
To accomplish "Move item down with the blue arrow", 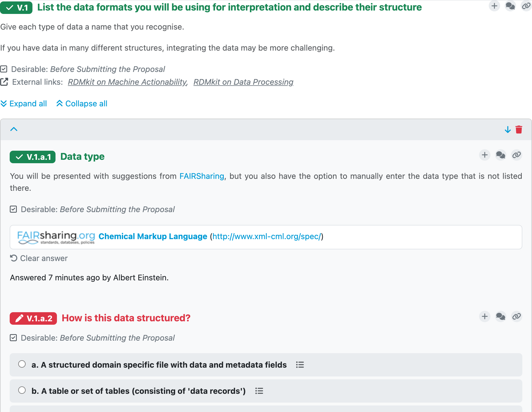I will click(x=508, y=130).
